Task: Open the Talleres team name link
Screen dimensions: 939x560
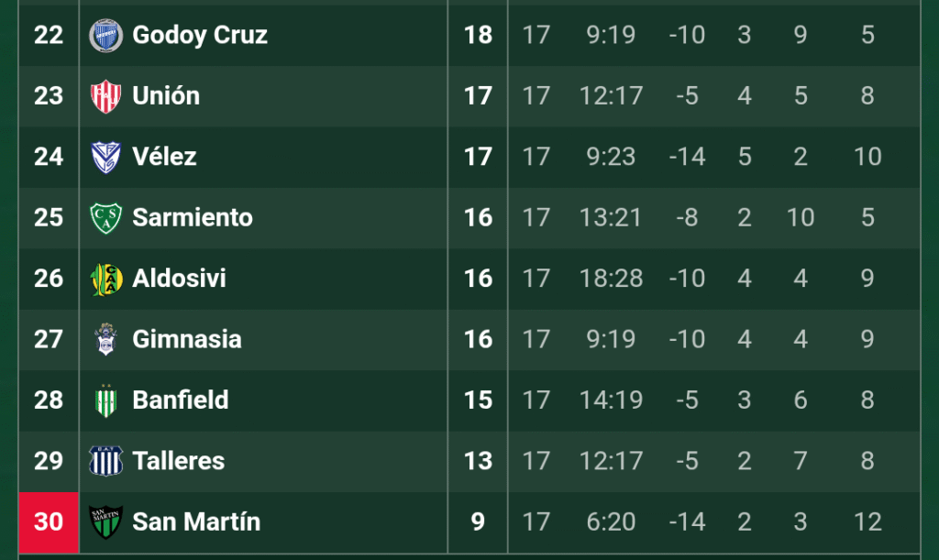Action: 179,460
